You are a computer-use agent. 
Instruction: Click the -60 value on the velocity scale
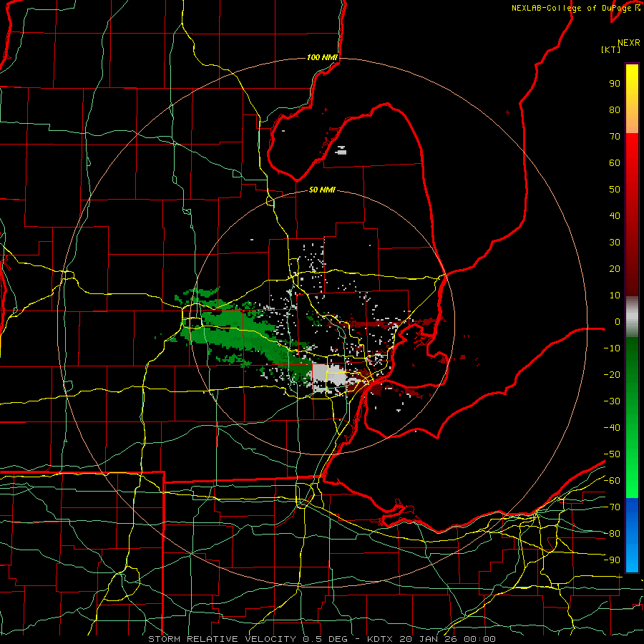tap(612, 481)
